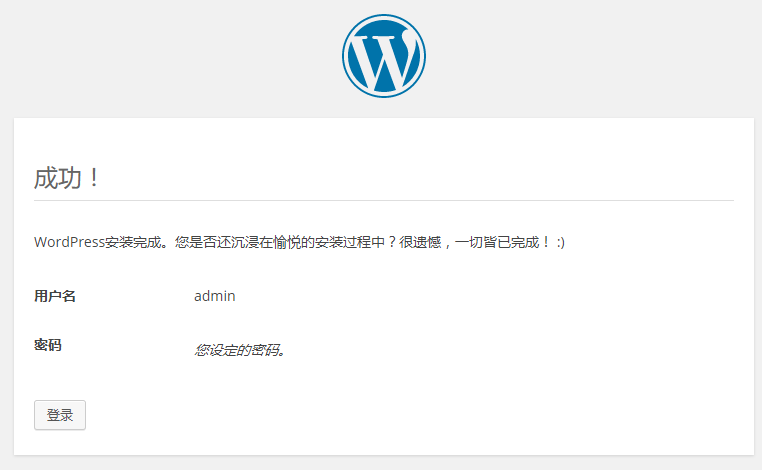Click the 用户名 label
The height and width of the screenshot is (470, 762).
[55, 296]
